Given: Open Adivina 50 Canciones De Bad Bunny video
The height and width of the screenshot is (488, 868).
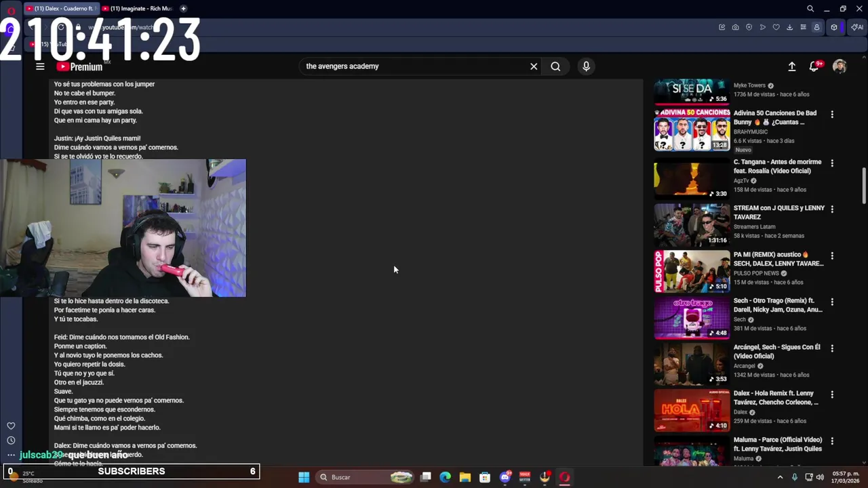Looking at the screenshot, I should point(775,117).
